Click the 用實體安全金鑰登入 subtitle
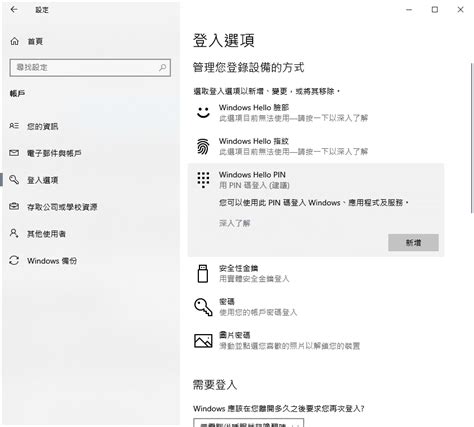The height and width of the screenshot is (427, 474). click(x=254, y=279)
